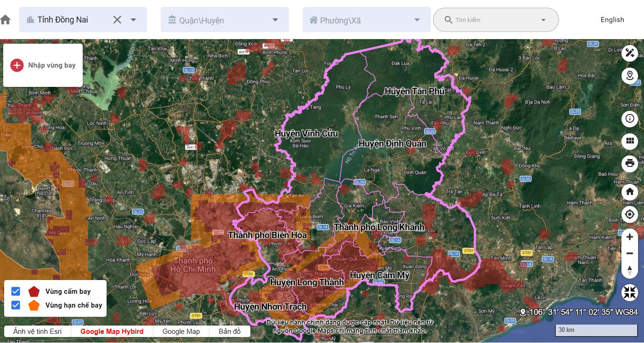Expand the Tỉnh Đồng Nai dropdown arrow
644x343 pixels.
pyautogui.click(x=134, y=20)
